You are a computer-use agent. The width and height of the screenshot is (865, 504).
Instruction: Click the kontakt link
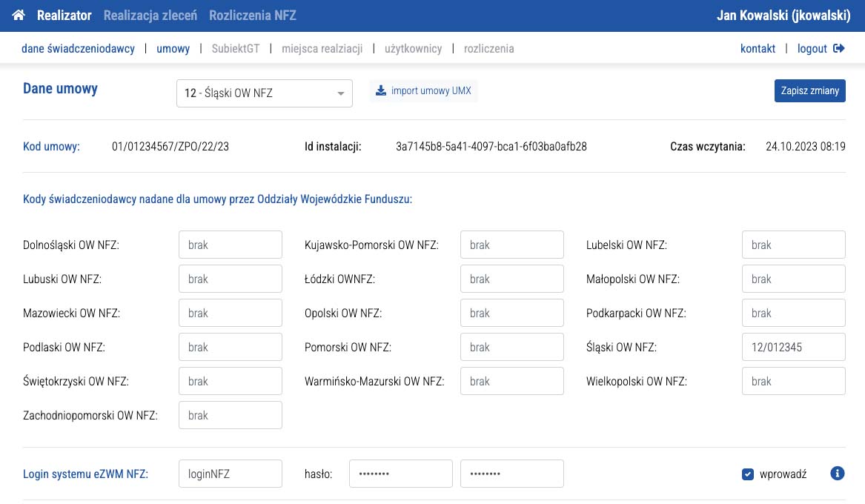point(758,49)
